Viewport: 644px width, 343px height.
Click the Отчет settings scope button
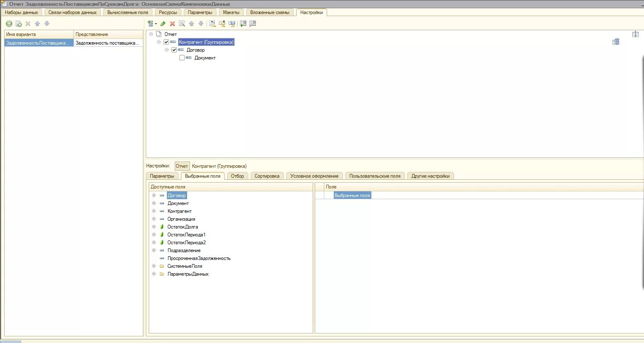[x=182, y=166]
